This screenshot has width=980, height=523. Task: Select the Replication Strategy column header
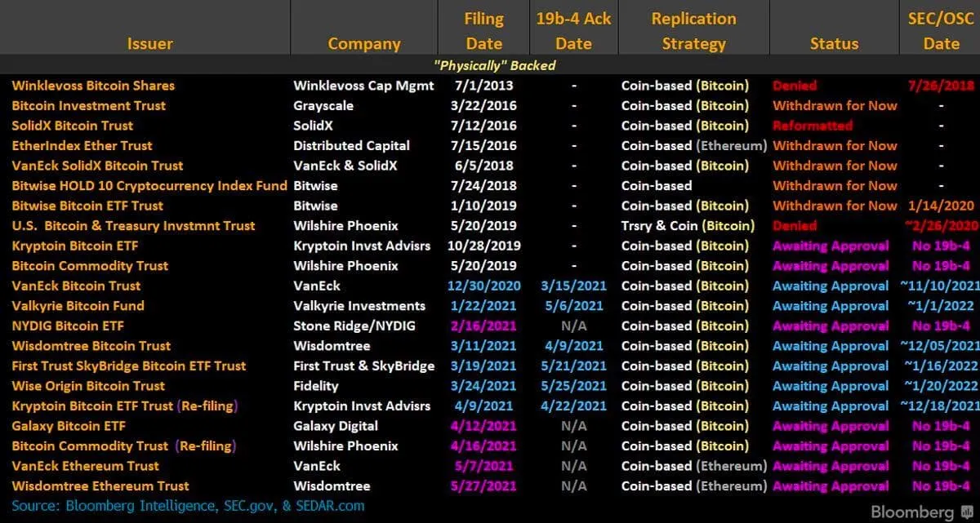pyautogui.click(x=693, y=27)
